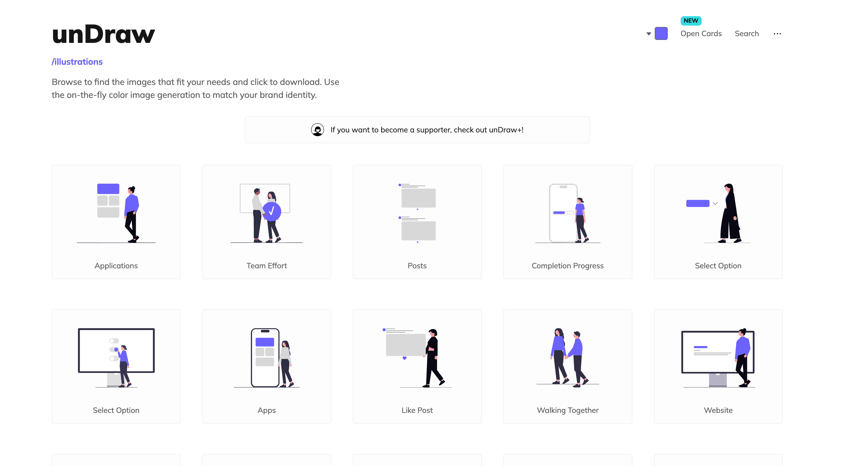The image size is (868, 466).
Task: Click the unDraw logo heading
Action: coord(104,34)
